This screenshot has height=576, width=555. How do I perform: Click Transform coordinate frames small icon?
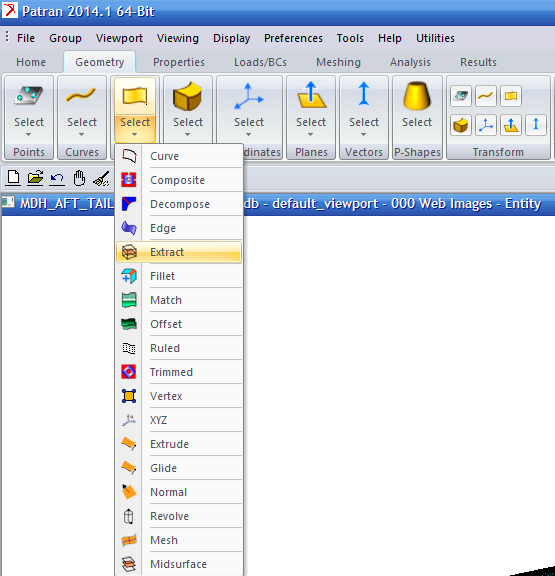(486, 125)
